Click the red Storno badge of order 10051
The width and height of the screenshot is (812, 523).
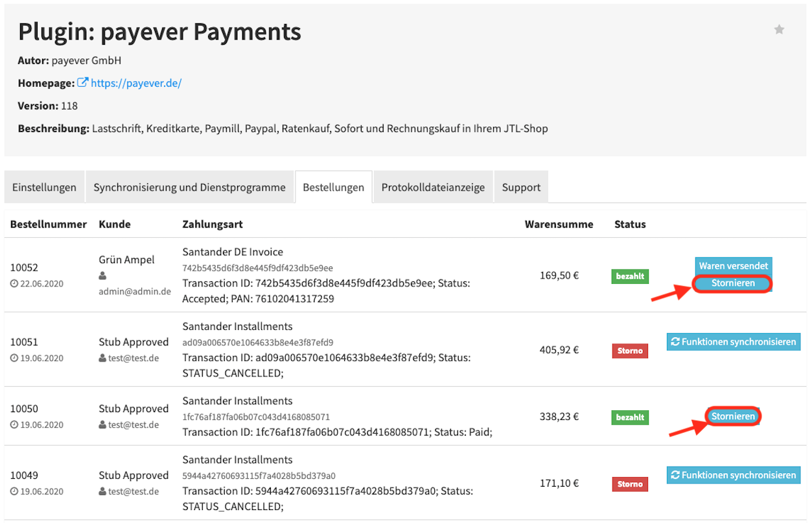click(630, 351)
